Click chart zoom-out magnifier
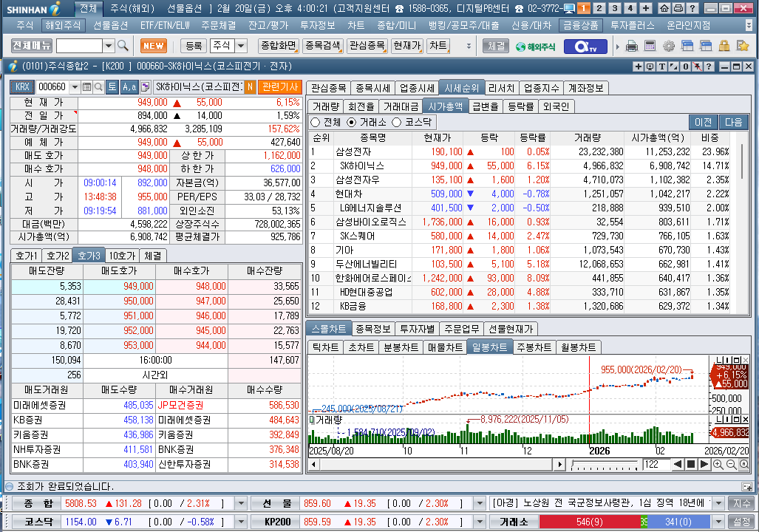The image size is (759, 532). [731, 465]
